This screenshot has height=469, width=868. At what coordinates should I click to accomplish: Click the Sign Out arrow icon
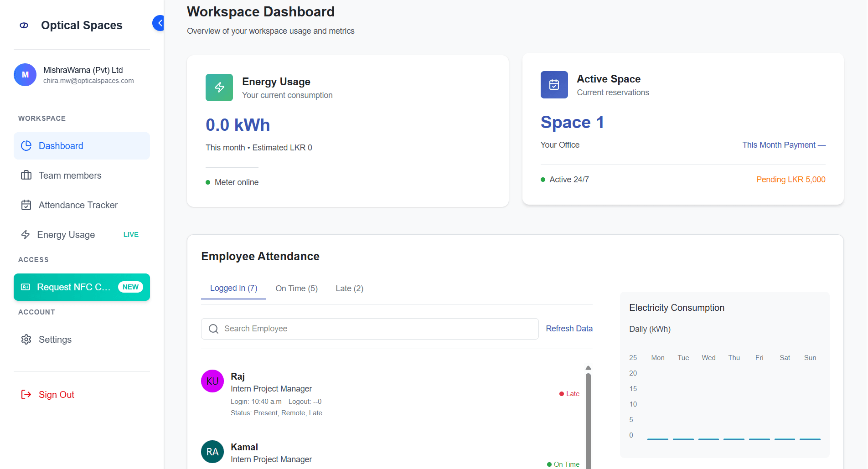[26, 394]
